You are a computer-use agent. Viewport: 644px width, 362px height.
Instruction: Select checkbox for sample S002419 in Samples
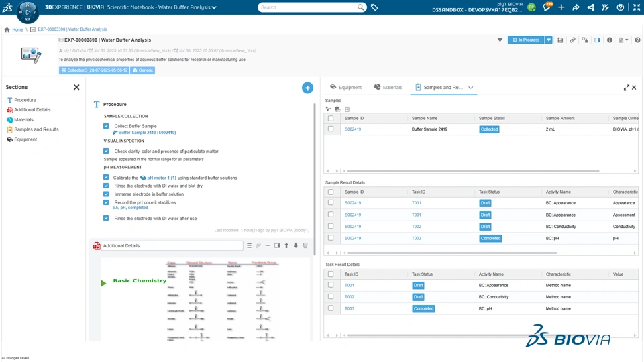[x=331, y=129]
